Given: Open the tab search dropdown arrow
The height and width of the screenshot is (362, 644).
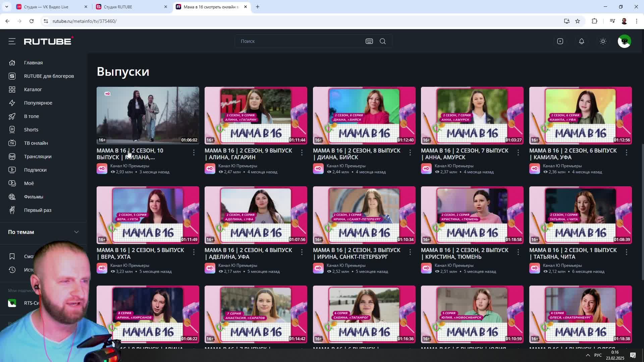Looking at the screenshot, I should point(6,7).
